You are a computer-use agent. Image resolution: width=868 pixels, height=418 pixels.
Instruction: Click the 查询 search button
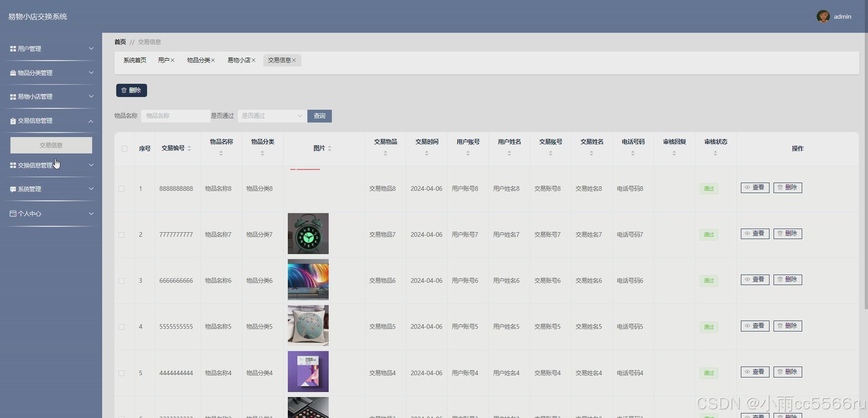[320, 116]
